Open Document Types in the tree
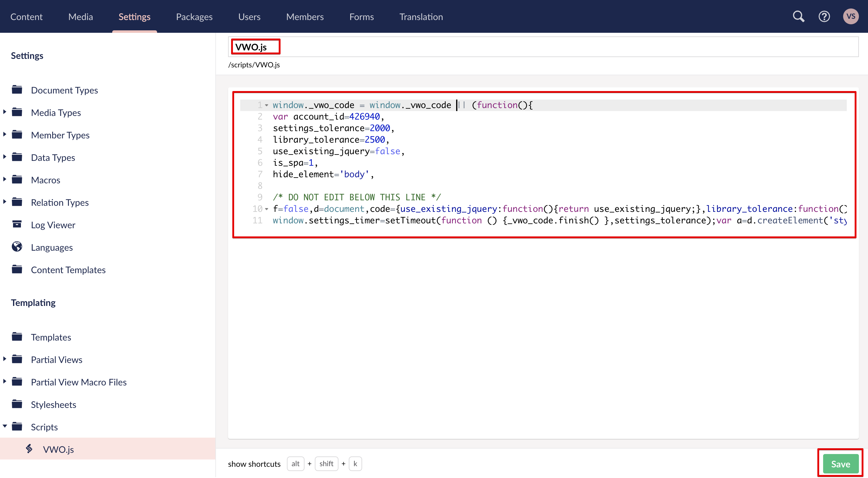 pyautogui.click(x=64, y=90)
